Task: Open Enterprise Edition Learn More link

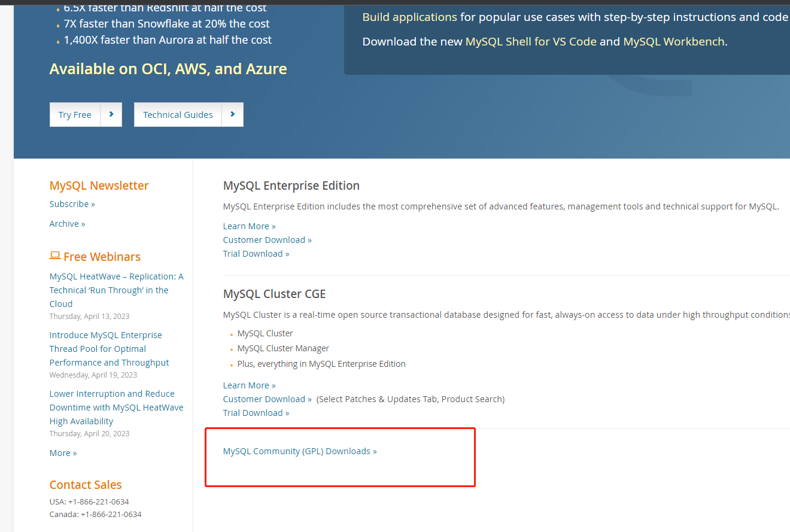Action: (x=250, y=226)
